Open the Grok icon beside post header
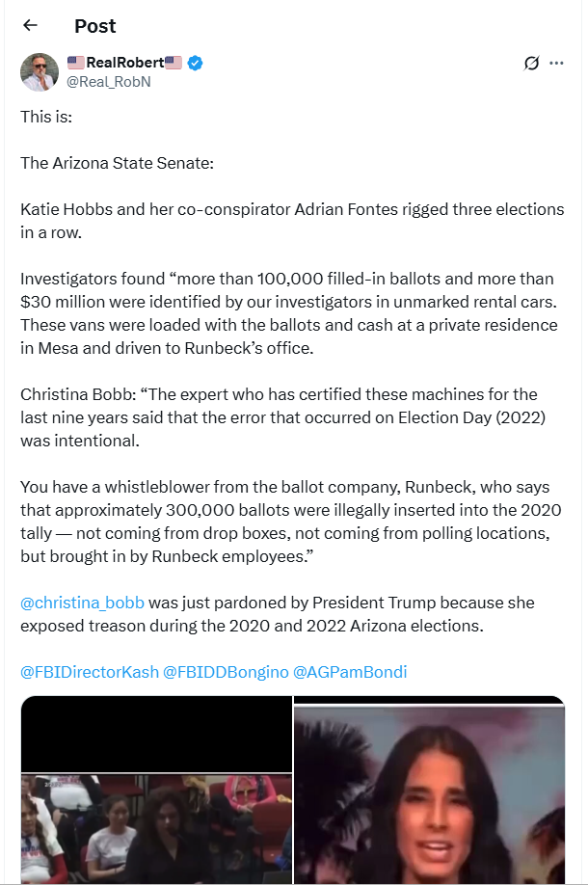Image resolution: width=588 pixels, height=885 pixels. point(530,64)
